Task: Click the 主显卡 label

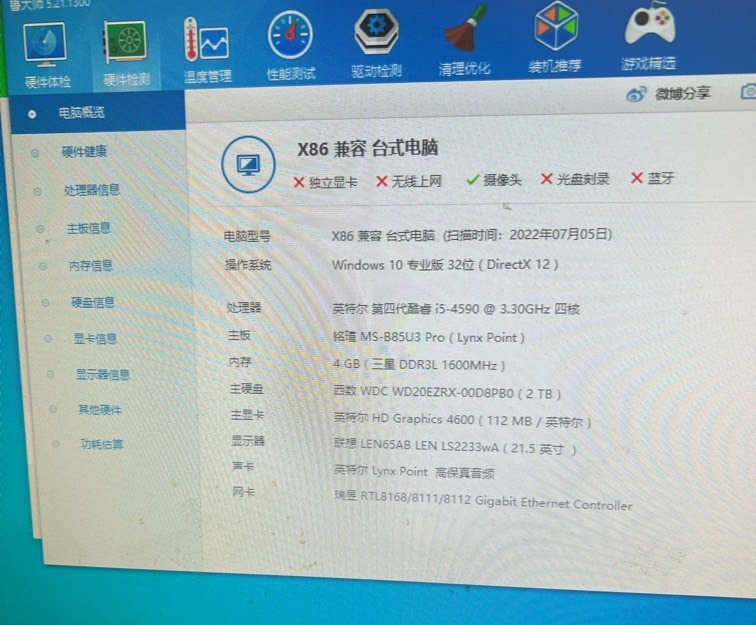Action: pos(247,414)
